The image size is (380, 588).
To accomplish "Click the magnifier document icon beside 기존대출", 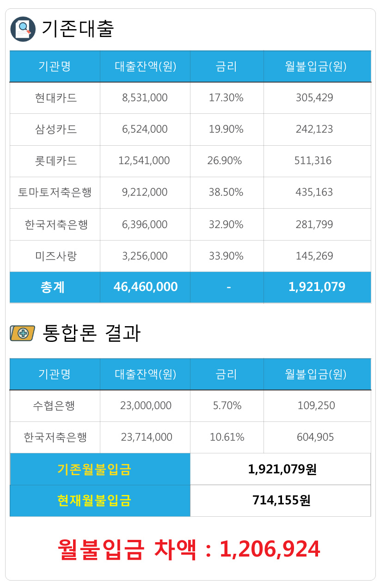I will tap(23, 29).
